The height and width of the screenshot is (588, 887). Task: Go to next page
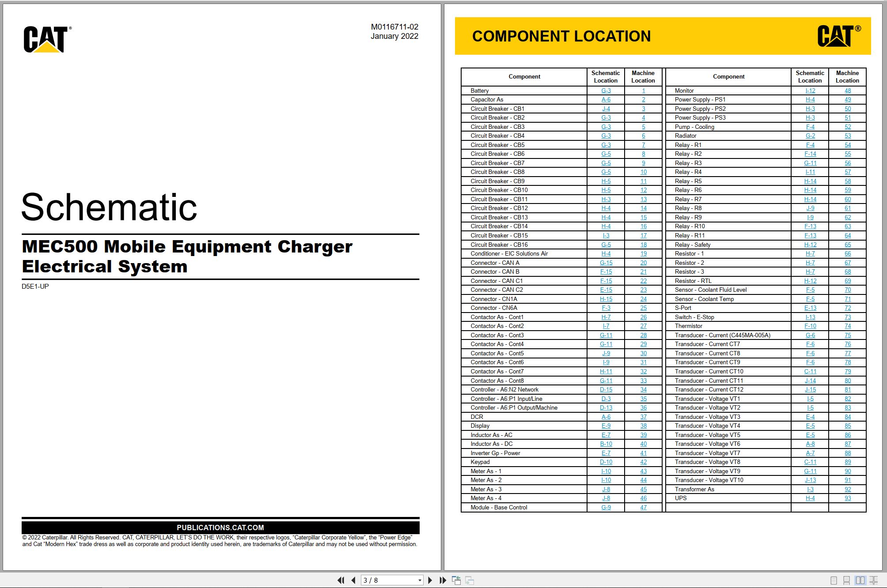(430, 580)
